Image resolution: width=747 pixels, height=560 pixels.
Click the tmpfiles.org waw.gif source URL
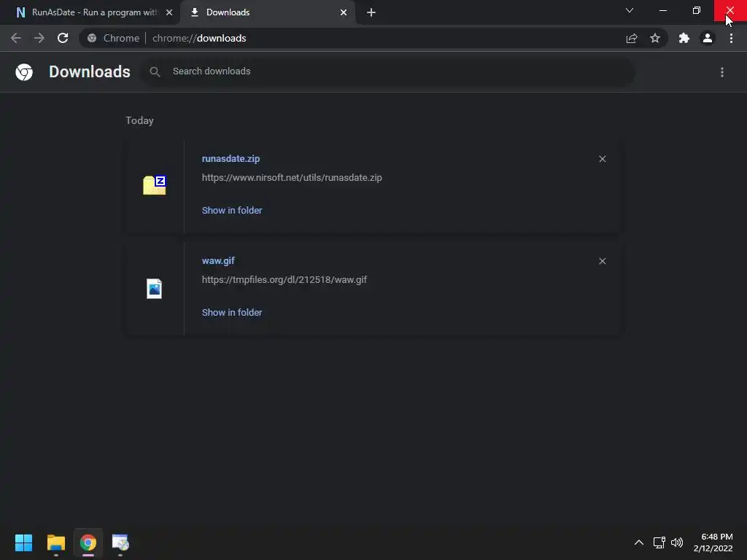click(285, 279)
